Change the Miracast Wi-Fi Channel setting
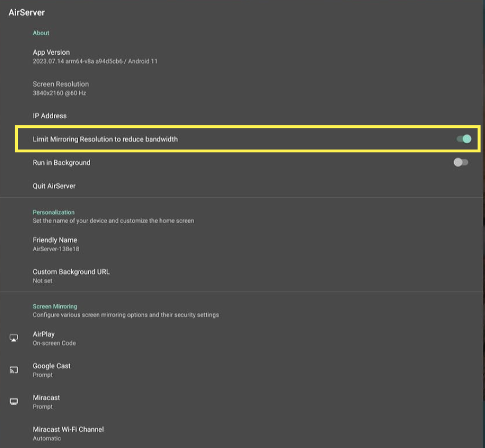This screenshot has height=448, width=485. pyautogui.click(x=68, y=433)
